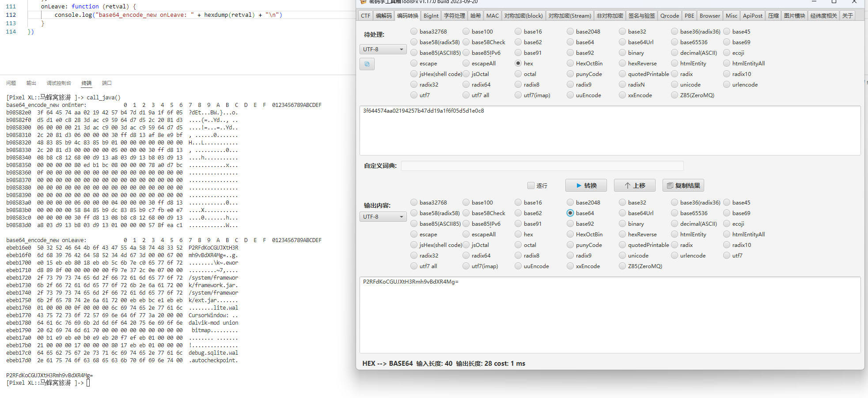Open the input UTF-8 charset dropdown

(383, 49)
